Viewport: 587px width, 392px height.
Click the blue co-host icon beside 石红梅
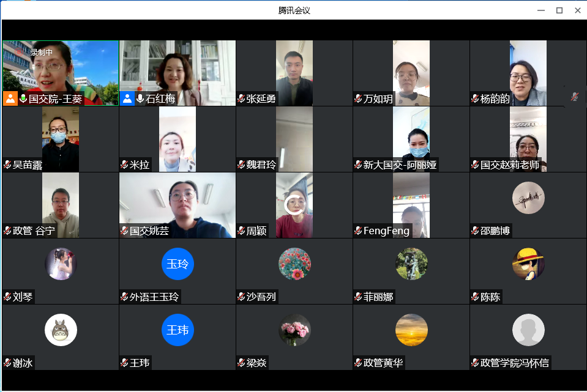pos(127,98)
